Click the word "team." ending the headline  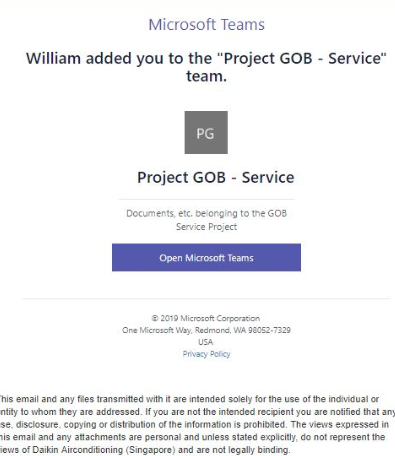click(206, 76)
